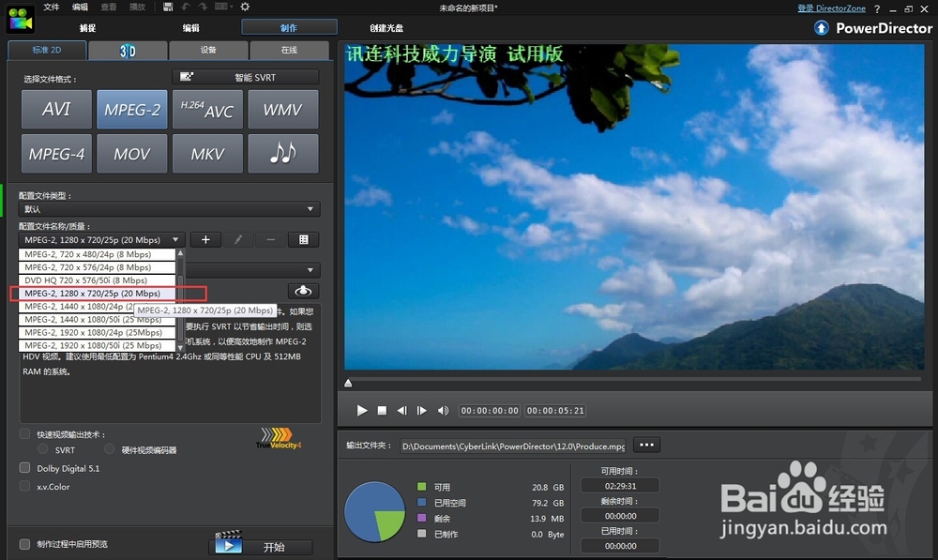938x560 pixels.
Task: Click the remove profile minus icon
Action: pos(271,240)
